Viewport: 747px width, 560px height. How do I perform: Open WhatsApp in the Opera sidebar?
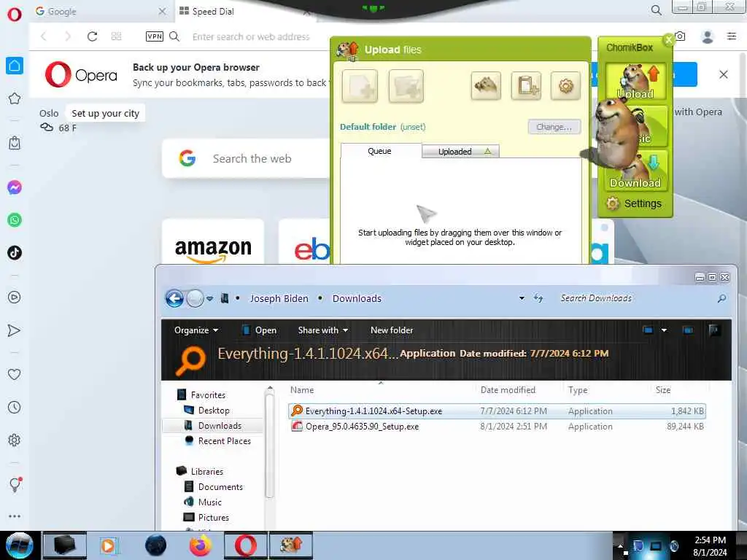click(x=15, y=220)
